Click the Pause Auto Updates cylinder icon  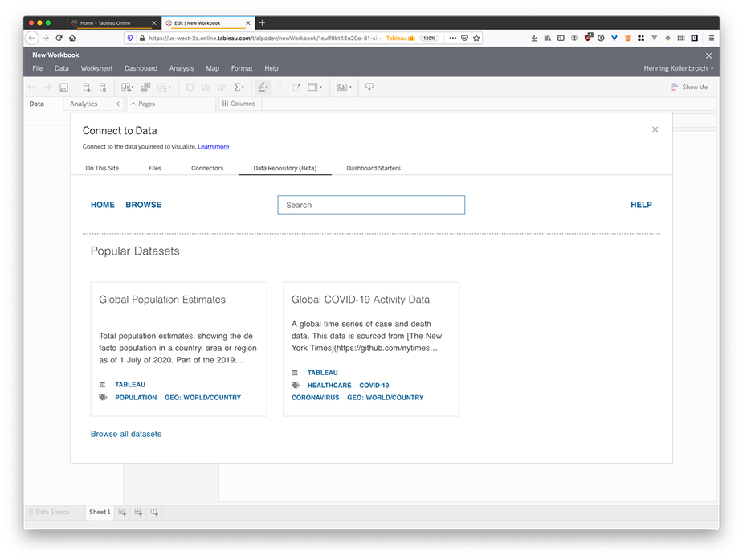coord(103,88)
